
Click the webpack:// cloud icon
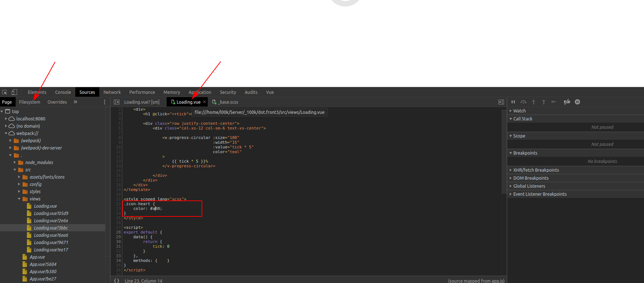pos(12,133)
